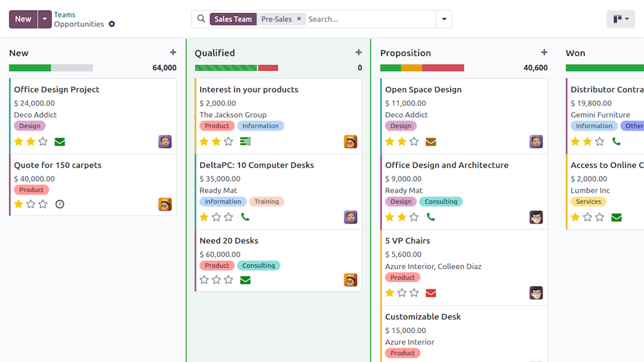
Task: Click to-do list icon on Interest in your products
Action: pyautogui.click(x=245, y=141)
